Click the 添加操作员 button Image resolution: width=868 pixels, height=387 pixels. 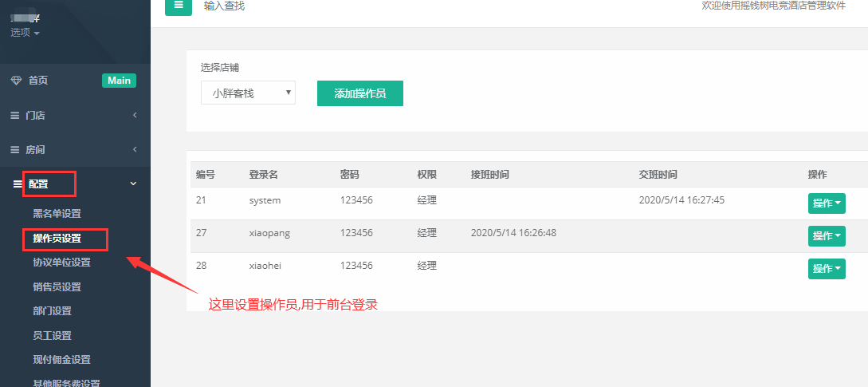coord(359,93)
